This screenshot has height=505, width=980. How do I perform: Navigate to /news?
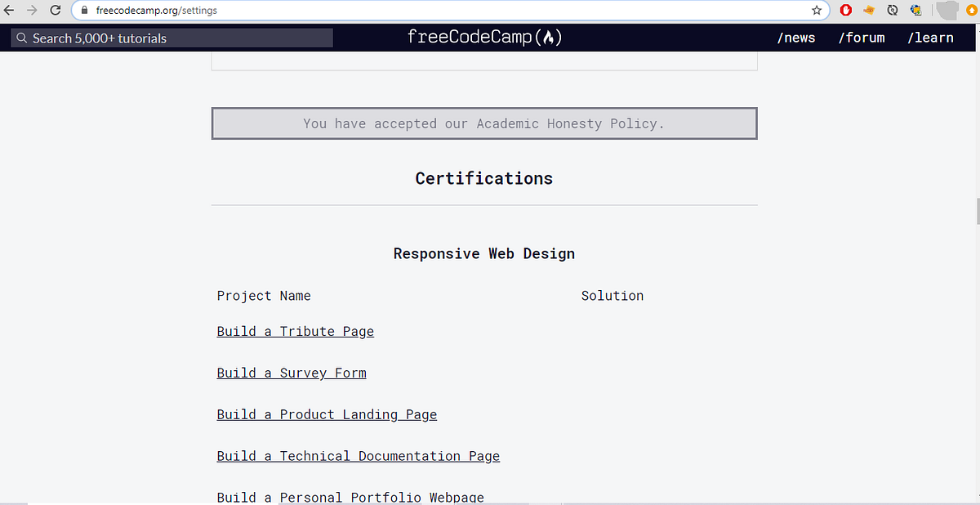point(796,38)
